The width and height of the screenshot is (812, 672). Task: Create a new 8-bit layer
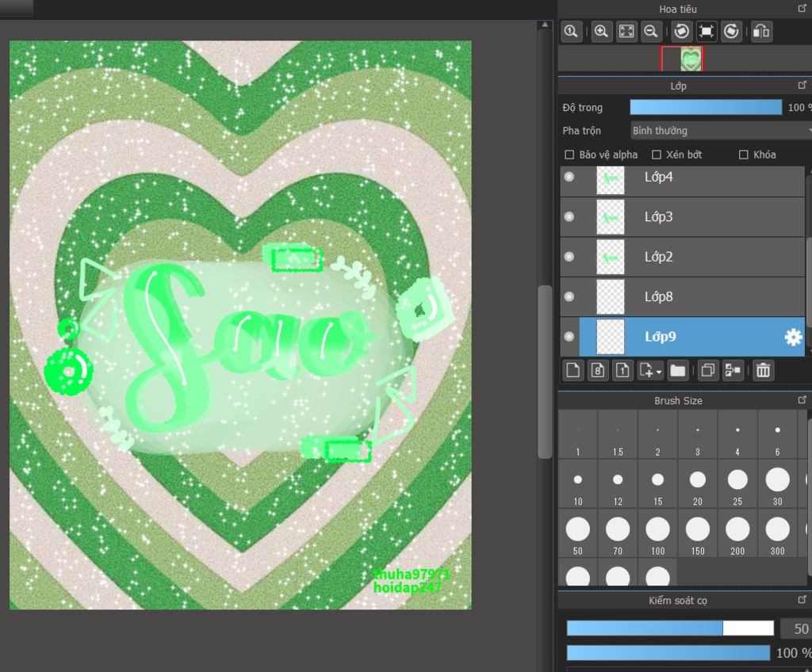click(598, 371)
